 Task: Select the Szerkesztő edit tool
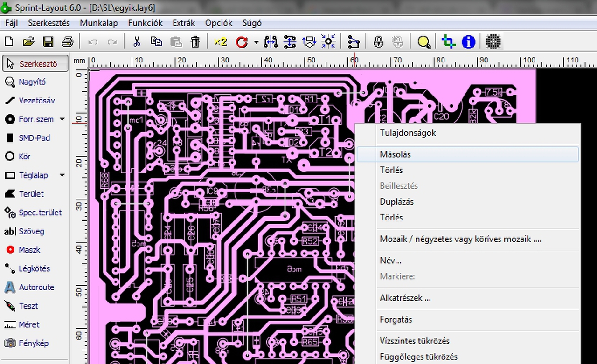tap(35, 64)
